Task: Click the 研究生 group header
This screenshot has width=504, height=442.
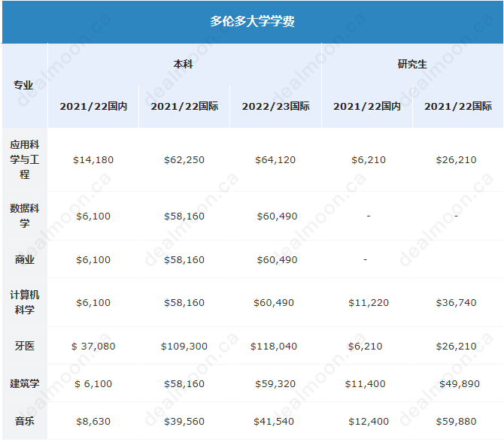Action: click(412, 64)
